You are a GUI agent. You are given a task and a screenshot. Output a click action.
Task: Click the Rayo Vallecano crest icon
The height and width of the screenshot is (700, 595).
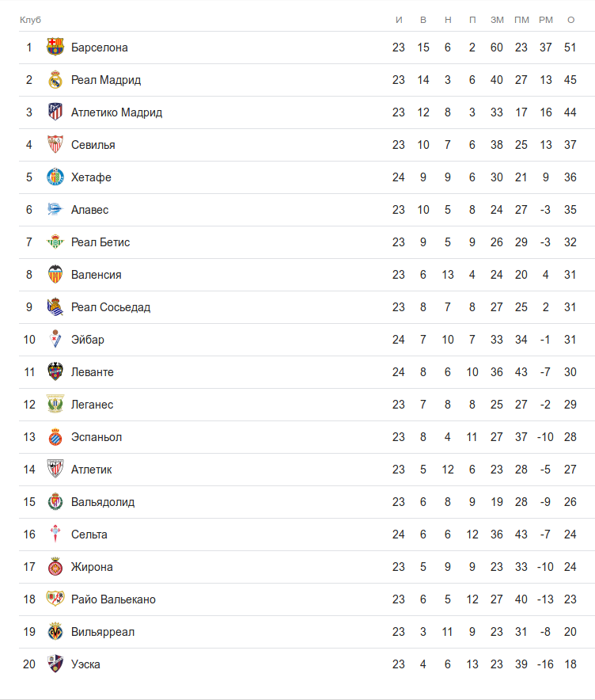coord(55,599)
